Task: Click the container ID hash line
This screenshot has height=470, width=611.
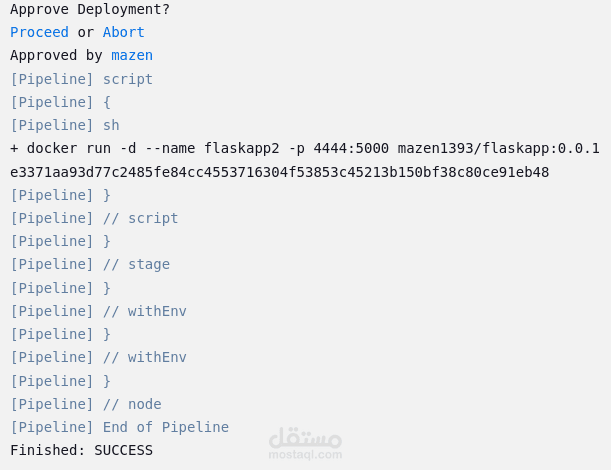Action: tap(279, 172)
